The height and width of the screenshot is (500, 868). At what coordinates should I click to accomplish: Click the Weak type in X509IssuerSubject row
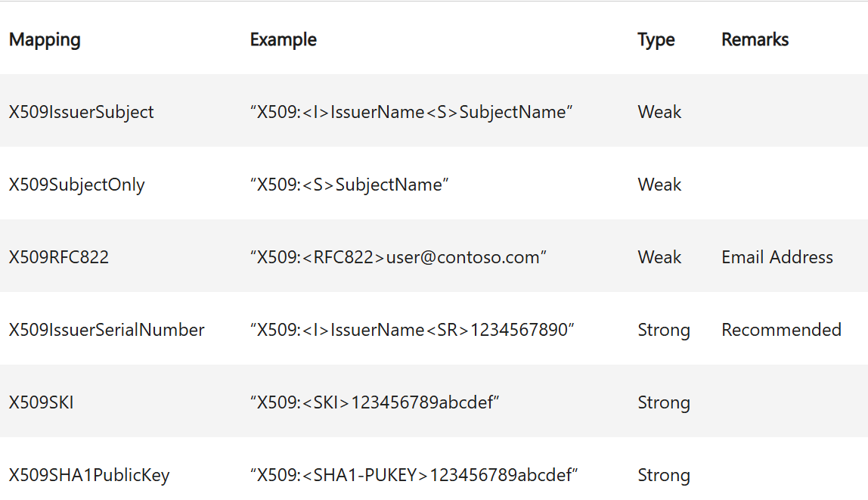click(x=659, y=112)
